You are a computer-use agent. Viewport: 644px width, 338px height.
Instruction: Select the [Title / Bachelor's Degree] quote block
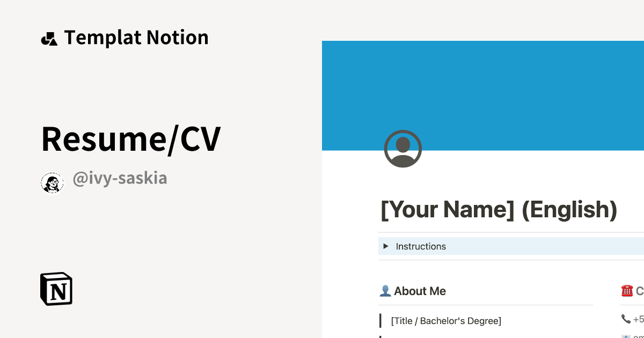coord(445,320)
